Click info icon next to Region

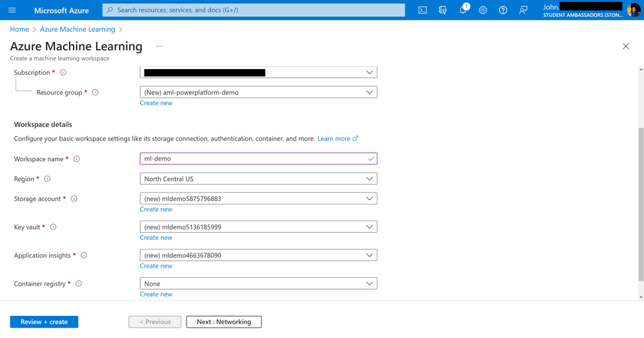click(x=47, y=179)
